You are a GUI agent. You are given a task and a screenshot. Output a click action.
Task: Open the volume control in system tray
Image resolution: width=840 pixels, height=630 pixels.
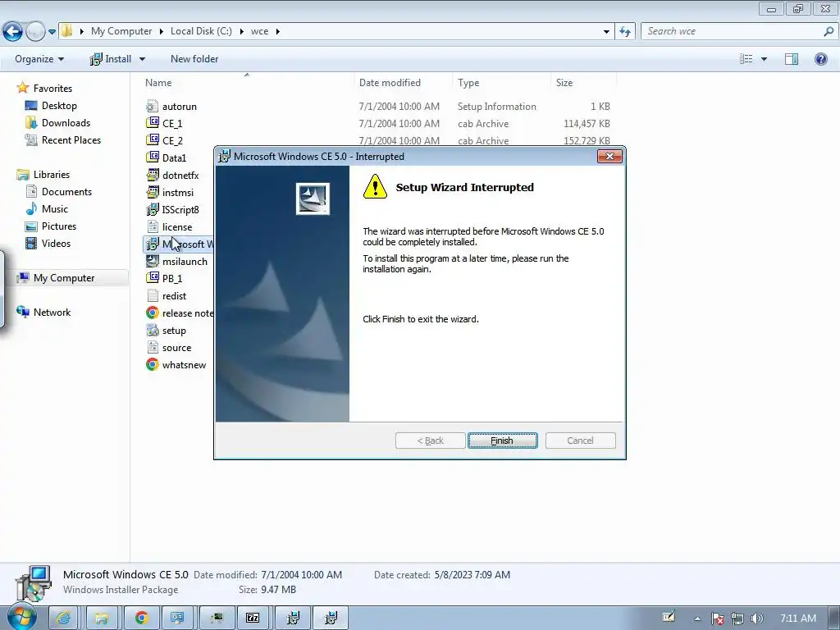pyautogui.click(x=757, y=619)
